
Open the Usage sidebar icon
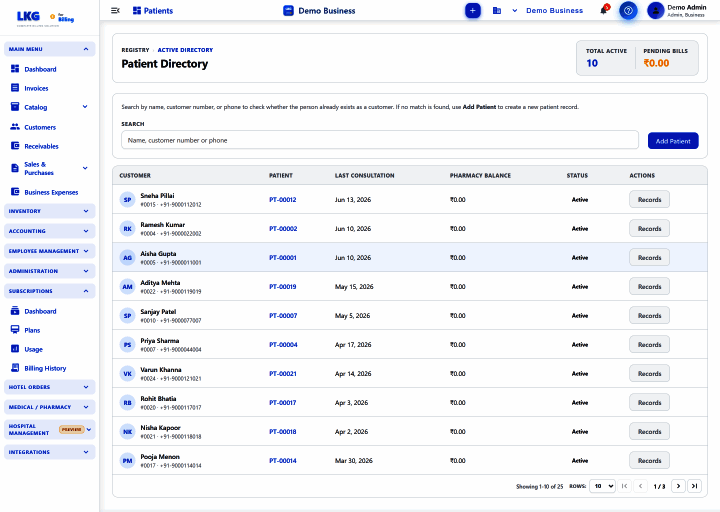[15, 349]
